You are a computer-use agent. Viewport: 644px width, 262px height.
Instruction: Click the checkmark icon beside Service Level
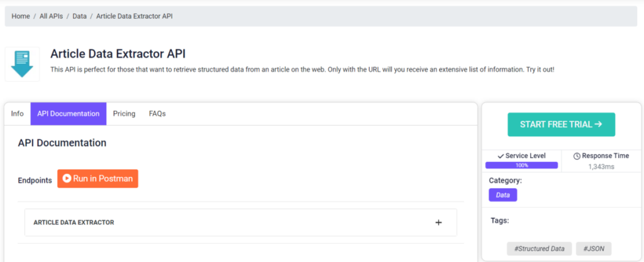click(x=500, y=156)
